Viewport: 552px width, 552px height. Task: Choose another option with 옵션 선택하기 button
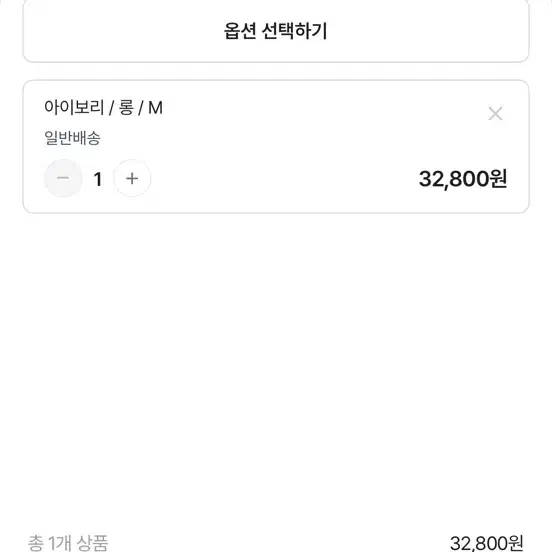pyautogui.click(x=276, y=31)
